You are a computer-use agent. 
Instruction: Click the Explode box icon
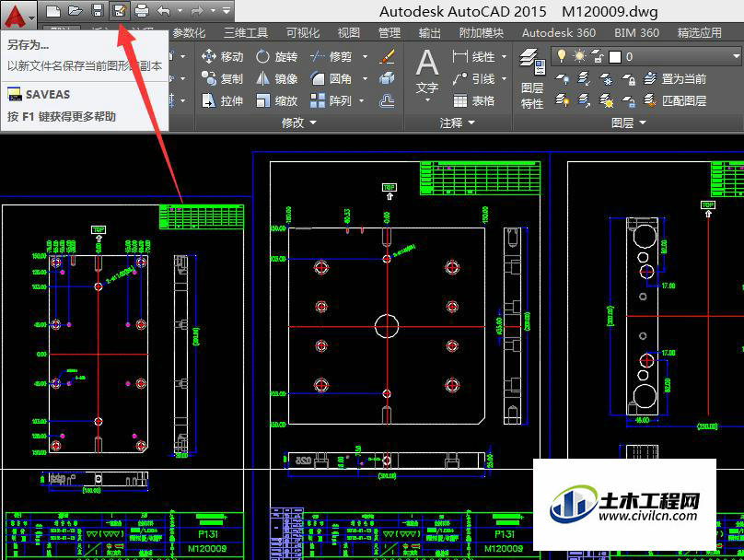click(387, 78)
